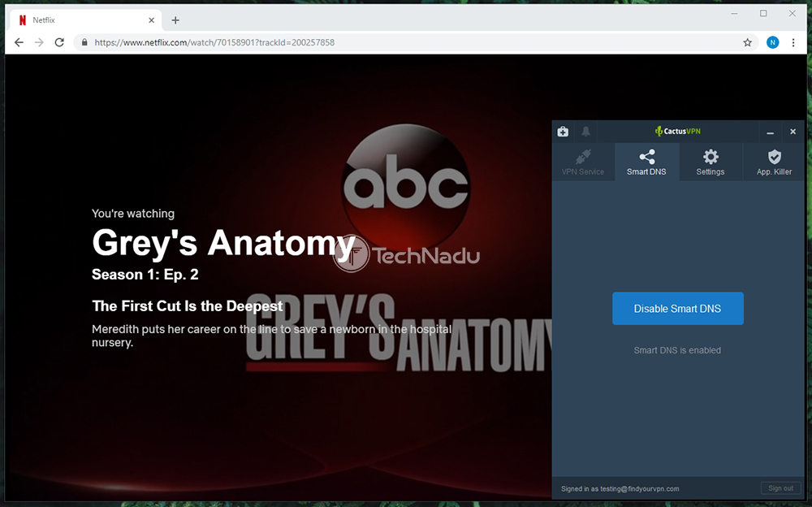
Task: Click the 'Smart DNS is enabled' status text
Action: pos(677,350)
